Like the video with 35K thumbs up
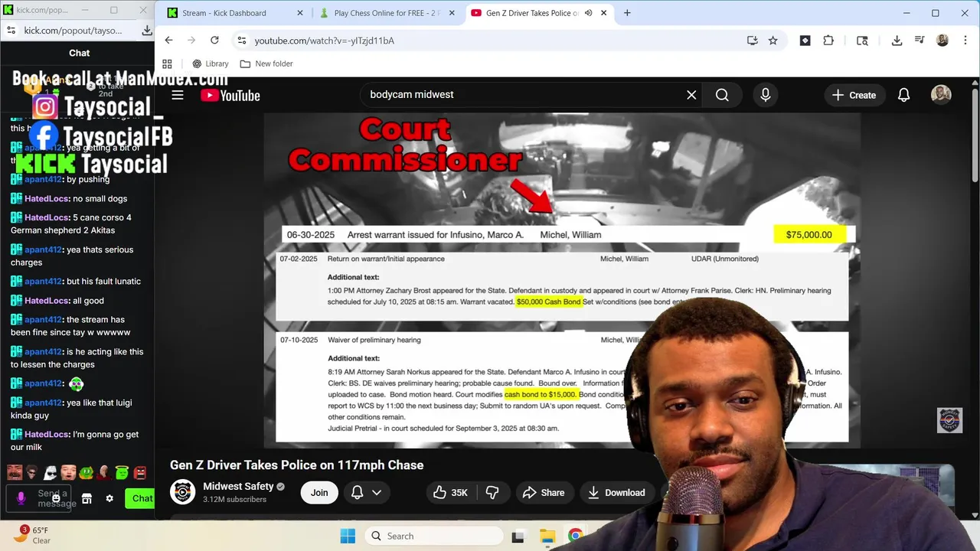This screenshot has height=551, width=980. coord(450,493)
